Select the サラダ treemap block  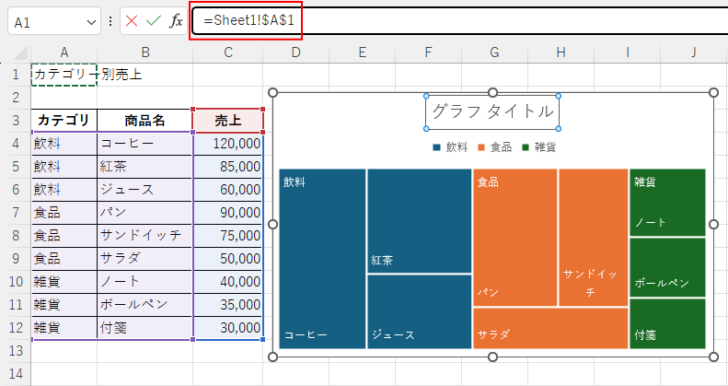click(x=551, y=328)
